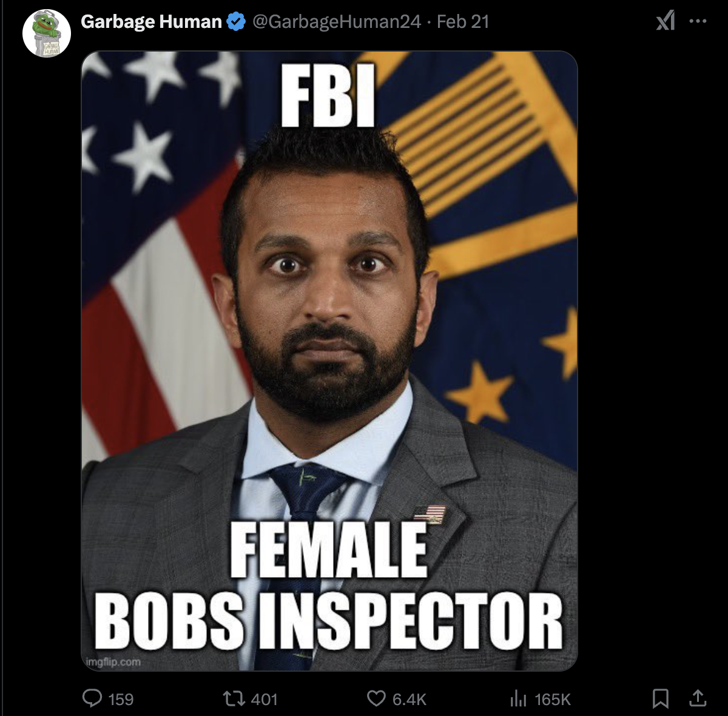This screenshot has width=728, height=716.
Task: Click the repost arrows icon
Action: (x=234, y=699)
